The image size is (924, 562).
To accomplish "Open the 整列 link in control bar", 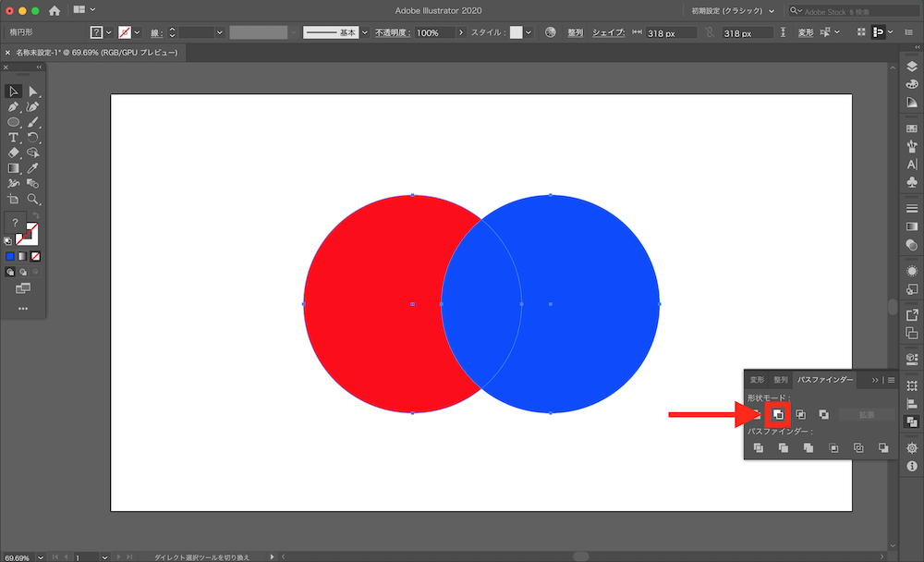I will pos(575,32).
